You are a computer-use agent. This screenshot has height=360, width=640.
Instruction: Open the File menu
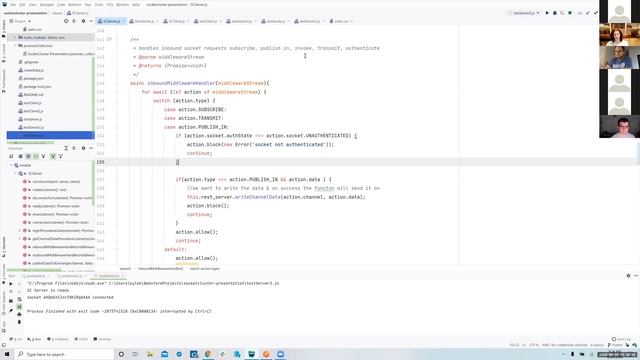(13, 4)
